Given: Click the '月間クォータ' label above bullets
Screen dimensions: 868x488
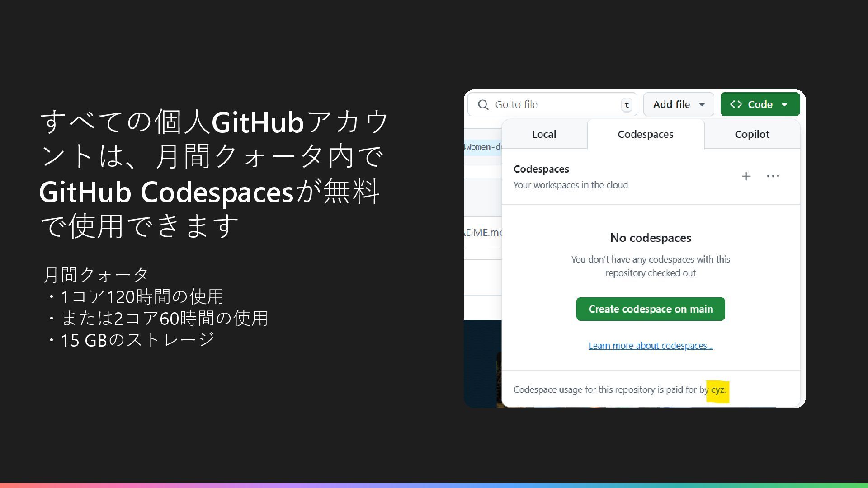Looking at the screenshot, I should (96, 274).
